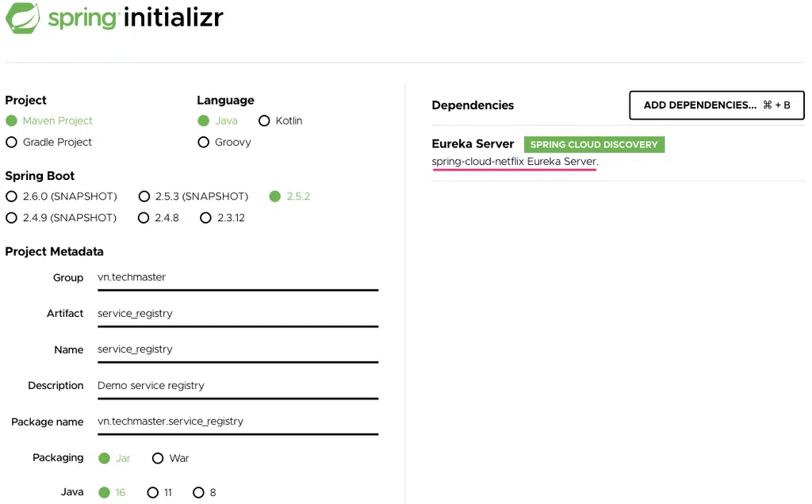Screen dimensions: 812x504
Task: Pick Spring Boot 2.6.0 (SNAPSHOT)
Action: (12, 197)
